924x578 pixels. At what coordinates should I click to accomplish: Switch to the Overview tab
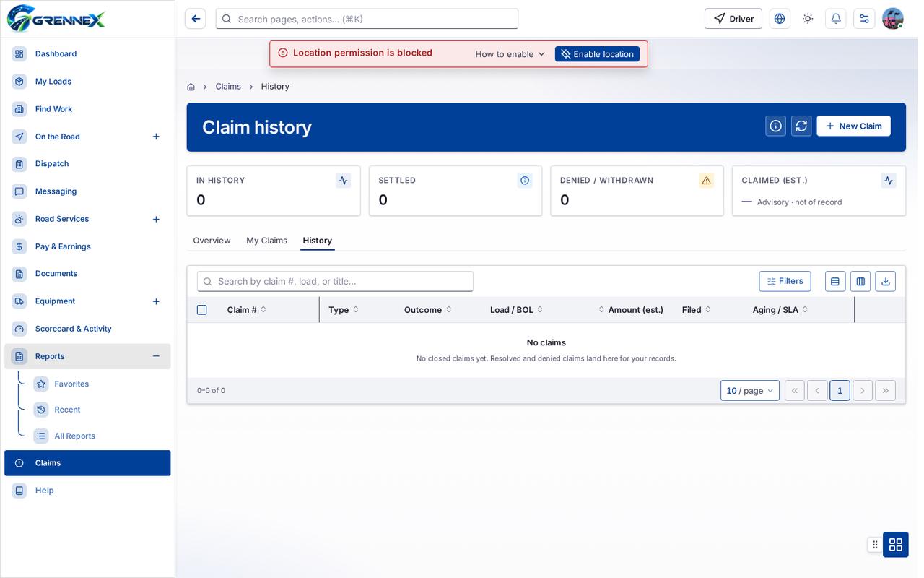coord(212,241)
